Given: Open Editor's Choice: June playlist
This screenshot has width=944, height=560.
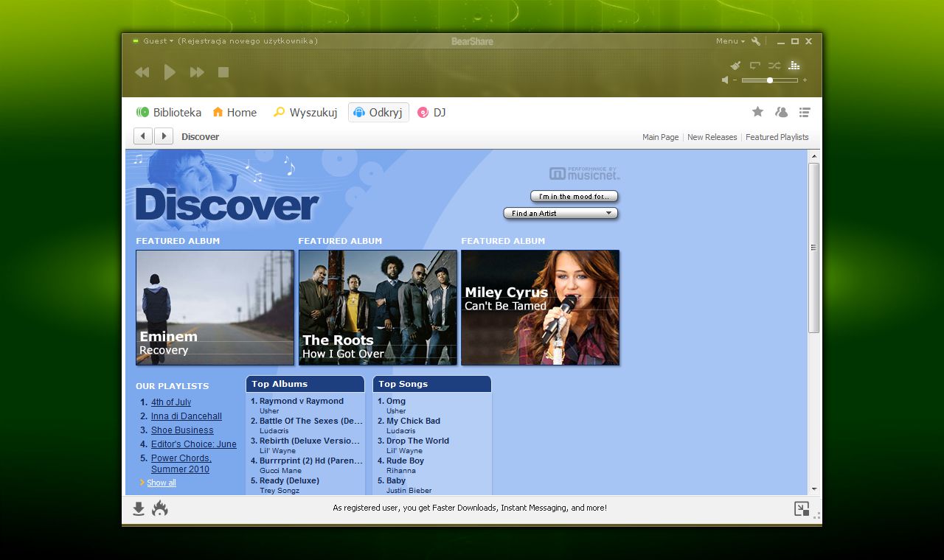Looking at the screenshot, I should point(194,444).
